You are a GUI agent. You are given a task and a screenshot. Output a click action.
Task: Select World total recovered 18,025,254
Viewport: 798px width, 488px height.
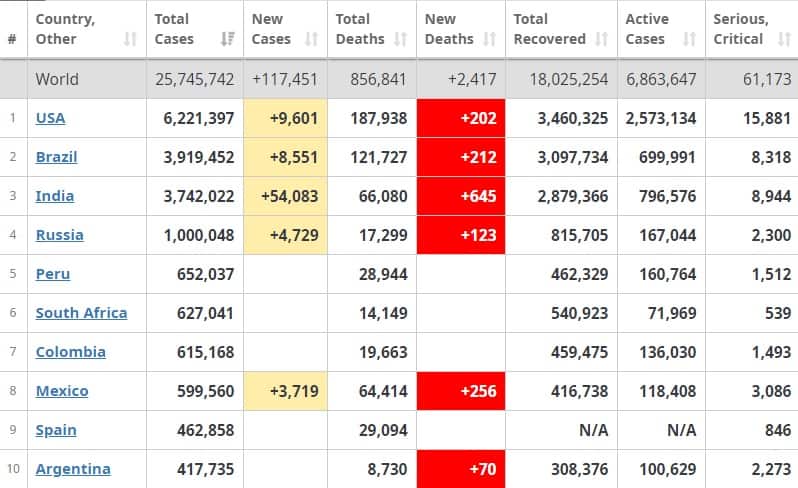[569, 79]
